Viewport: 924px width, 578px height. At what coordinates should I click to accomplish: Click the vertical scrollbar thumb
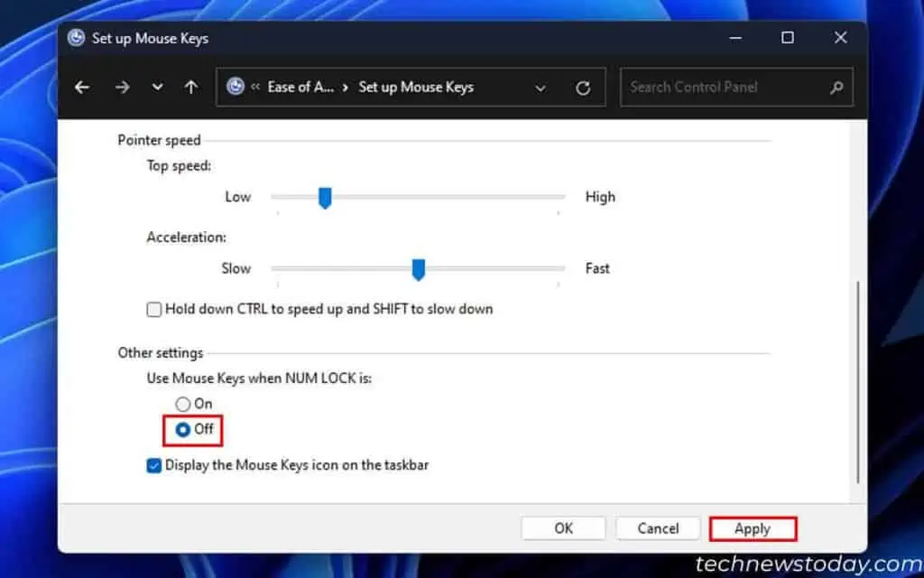[858, 382]
